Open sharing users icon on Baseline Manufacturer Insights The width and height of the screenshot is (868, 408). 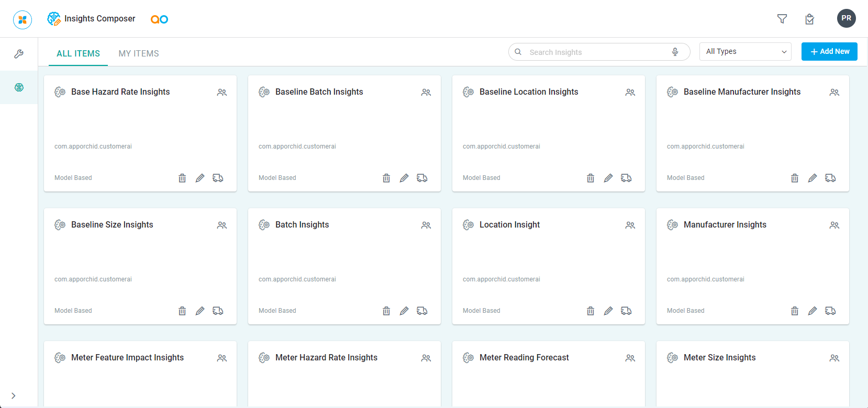click(x=834, y=92)
